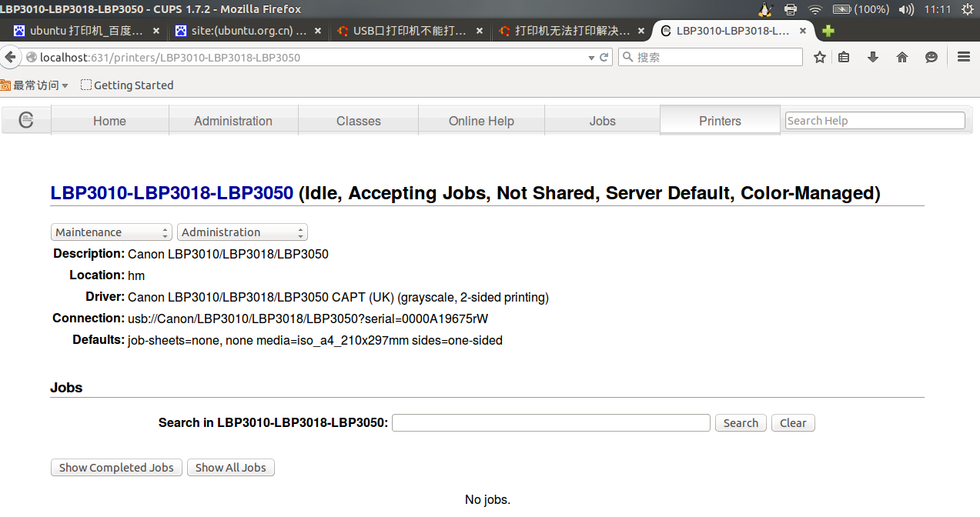This screenshot has height=517, width=980.
Task: Click the jobs Search button
Action: [x=741, y=422]
